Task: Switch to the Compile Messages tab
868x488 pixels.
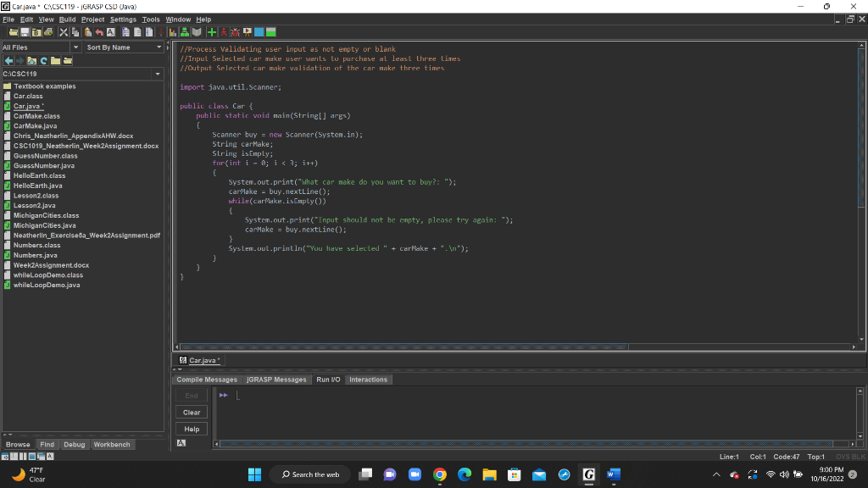Action: point(207,380)
